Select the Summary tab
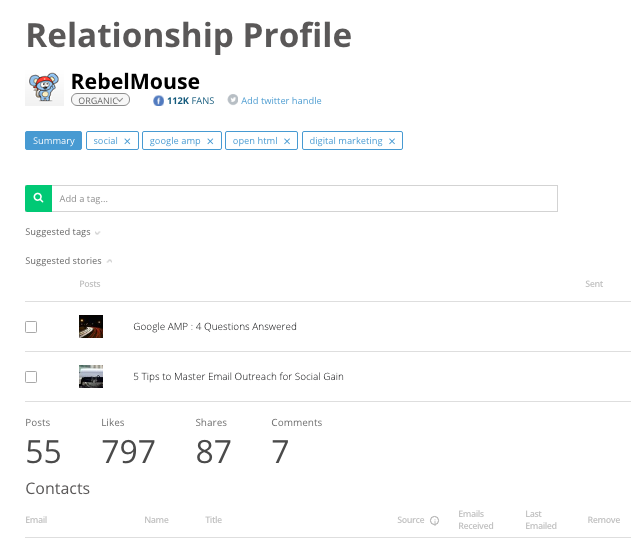This screenshot has height=542, width=639. 53,141
